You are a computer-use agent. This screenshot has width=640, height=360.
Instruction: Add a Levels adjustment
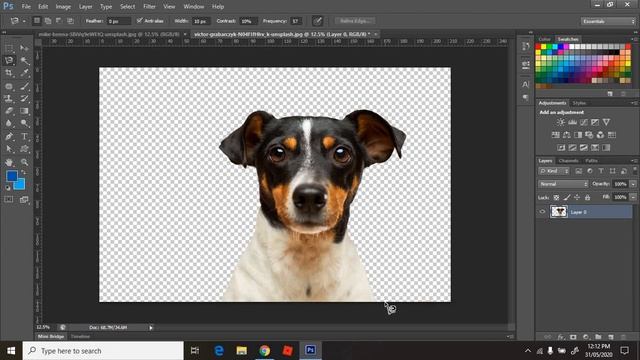572,122
